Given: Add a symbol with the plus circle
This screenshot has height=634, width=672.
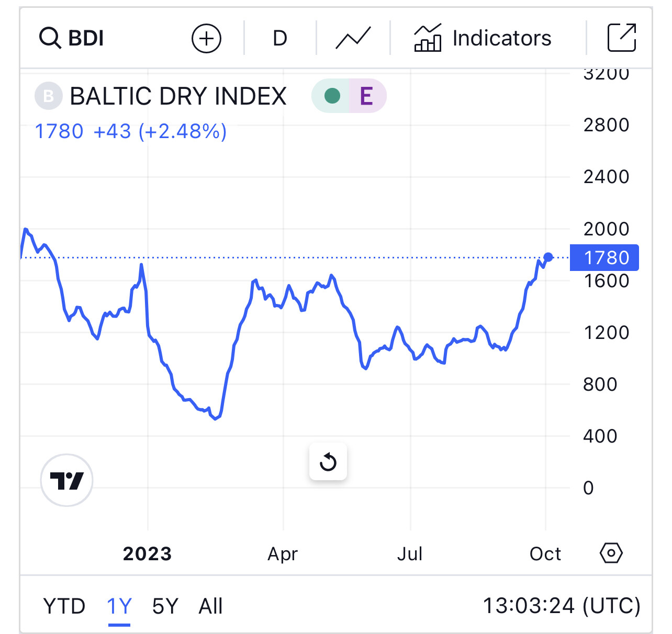Looking at the screenshot, I should point(207,38).
